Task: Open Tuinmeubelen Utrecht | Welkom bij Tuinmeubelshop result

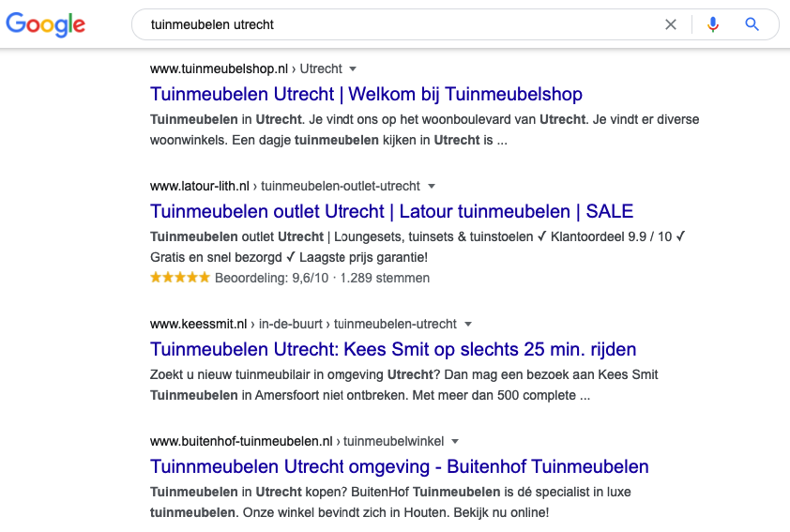Action: click(366, 94)
